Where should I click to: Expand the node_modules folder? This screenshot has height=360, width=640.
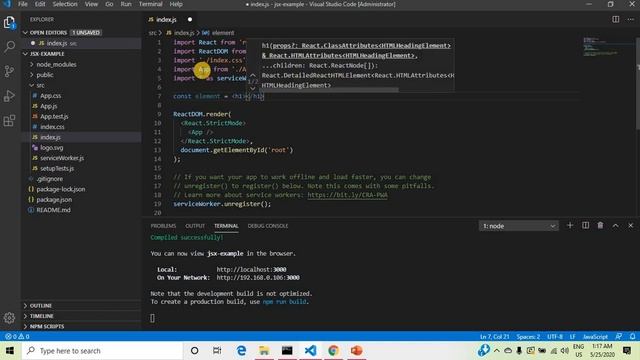56,64
